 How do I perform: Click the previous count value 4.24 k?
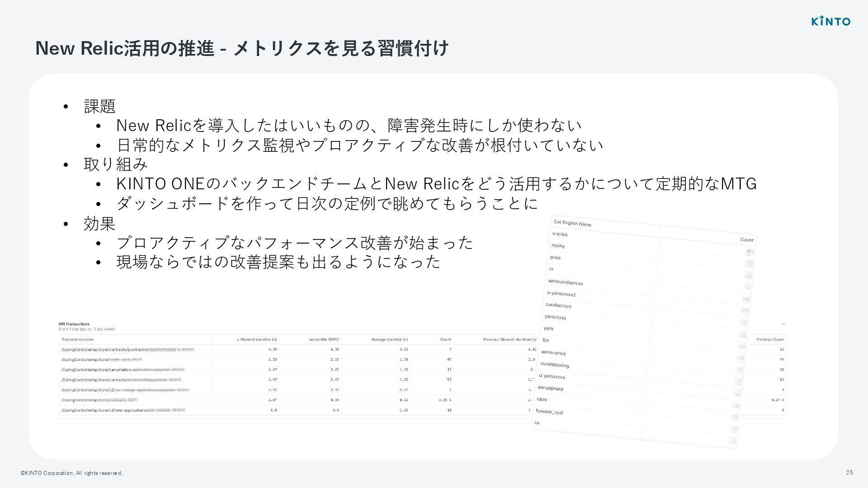coord(778,400)
